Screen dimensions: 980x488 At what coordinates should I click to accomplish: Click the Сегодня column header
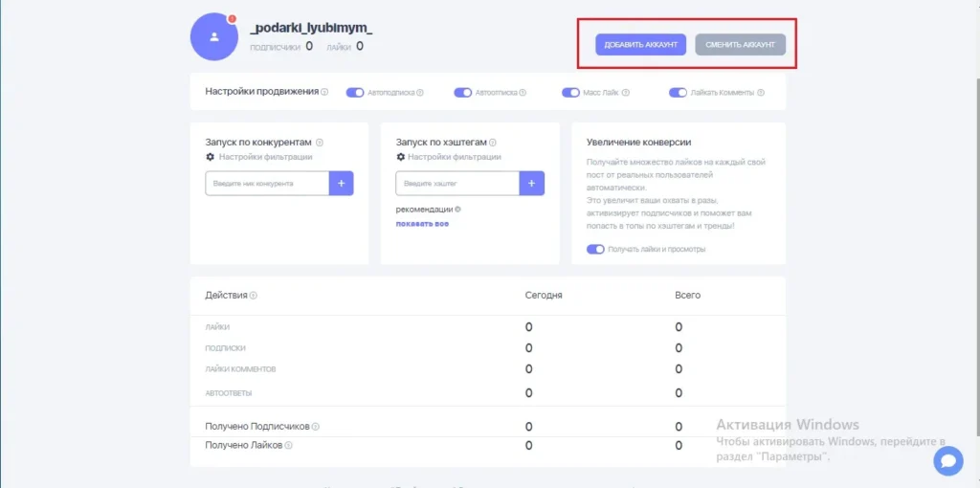pos(544,295)
